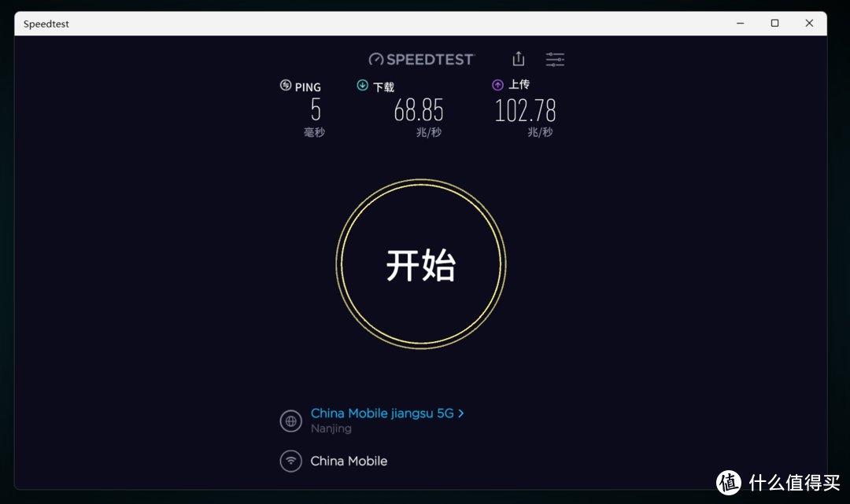Click the 兆/秒 unit label under download
The height and width of the screenshot is (504, 850).
point(427,132)
